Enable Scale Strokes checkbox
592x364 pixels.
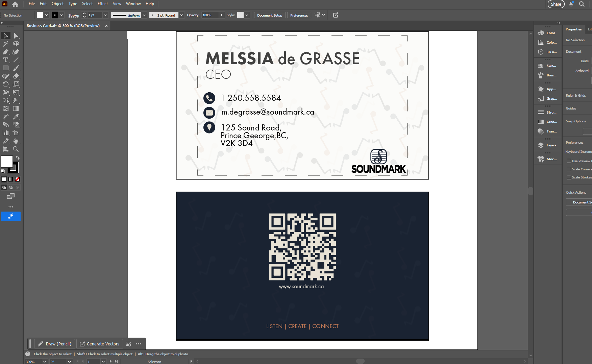pyautogui.click(x=569, y=177)
